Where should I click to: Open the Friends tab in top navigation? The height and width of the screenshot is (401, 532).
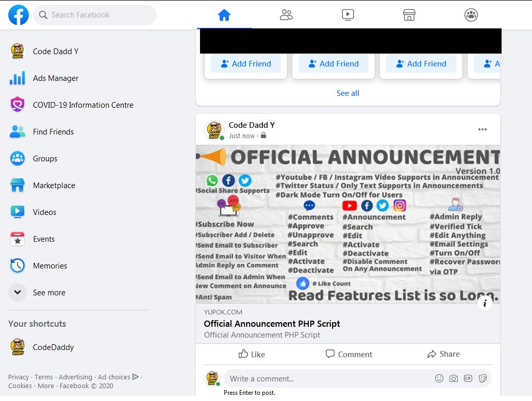click(286, 15)
